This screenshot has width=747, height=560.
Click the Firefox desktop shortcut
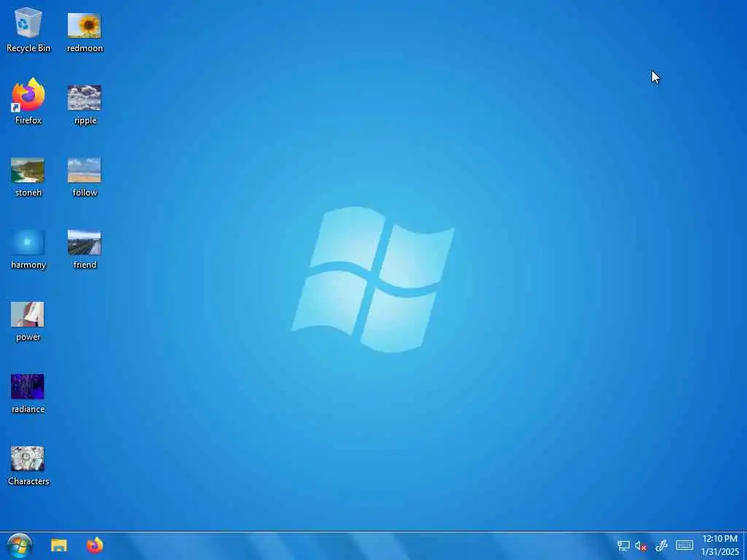(28, 101)
